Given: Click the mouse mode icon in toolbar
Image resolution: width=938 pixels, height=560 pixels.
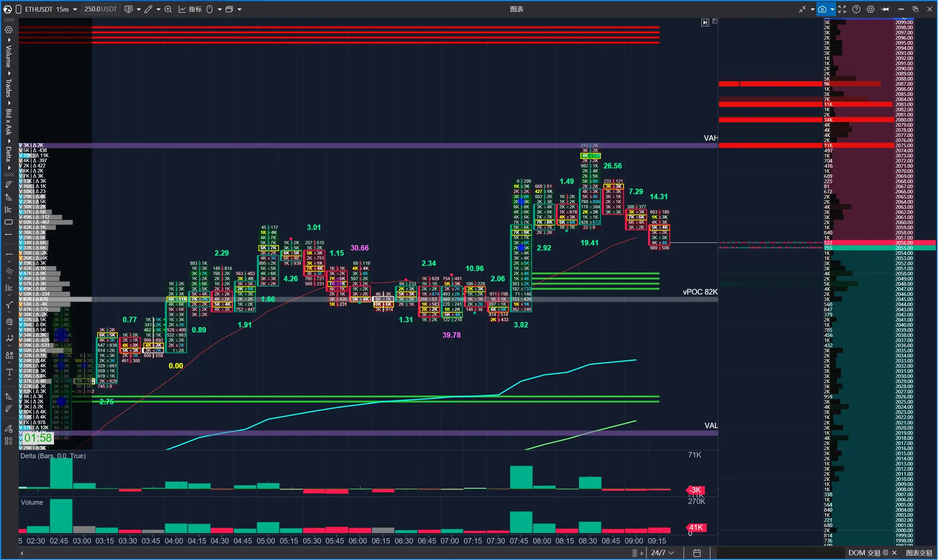Looking at the screenshot, I should (x=210, y=10).
